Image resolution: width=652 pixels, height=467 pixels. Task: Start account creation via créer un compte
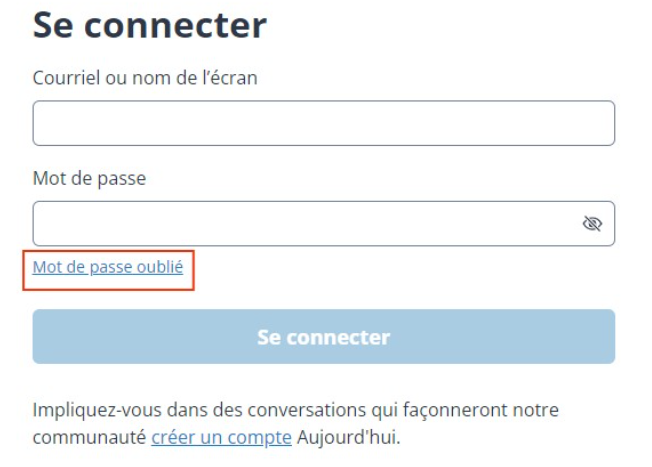coord(221,437)
